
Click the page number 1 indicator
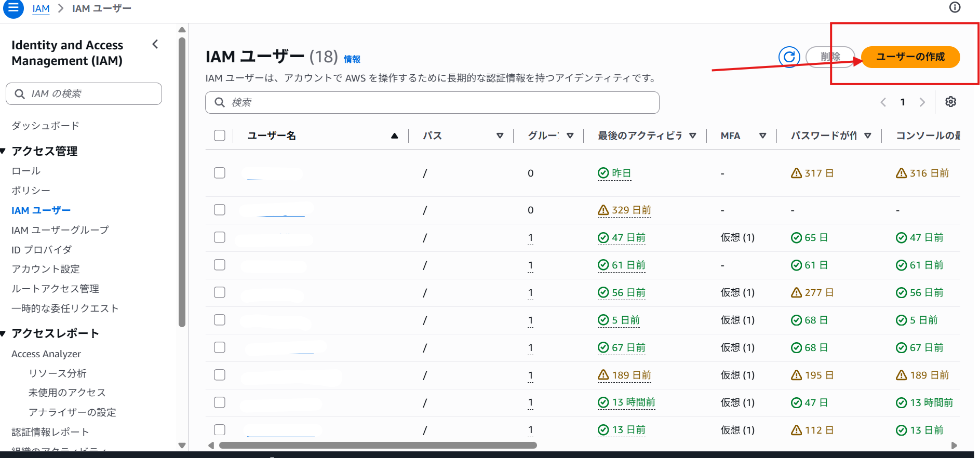click(x=903, y=102)
